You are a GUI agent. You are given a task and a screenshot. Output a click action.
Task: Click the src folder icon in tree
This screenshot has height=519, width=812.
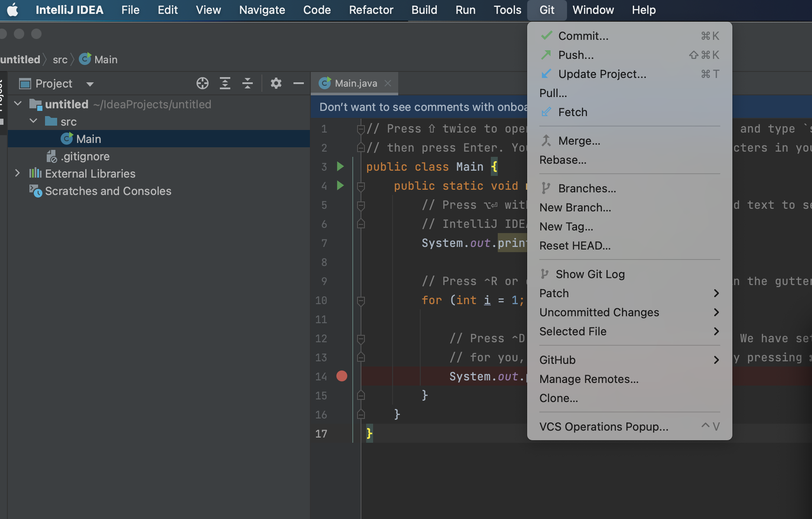(51, 121)
